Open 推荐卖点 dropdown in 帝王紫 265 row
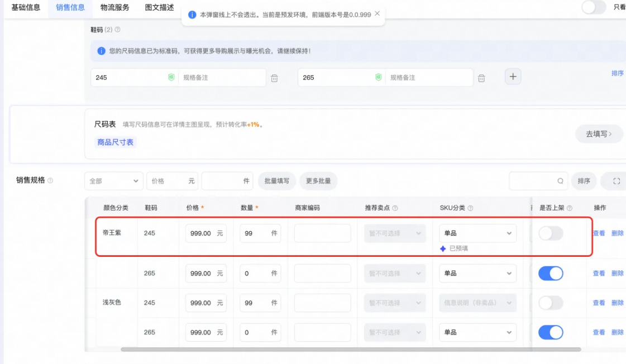Viewport: 626px width, 364px height. point(394,274)
